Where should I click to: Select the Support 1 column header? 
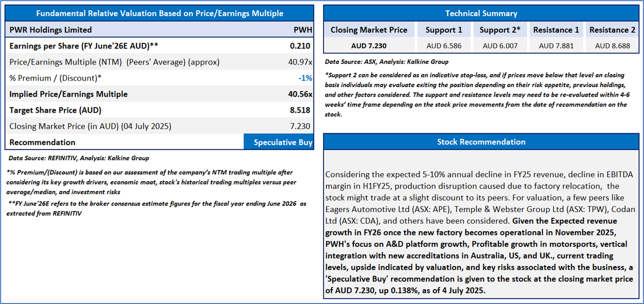pos(443,30)
